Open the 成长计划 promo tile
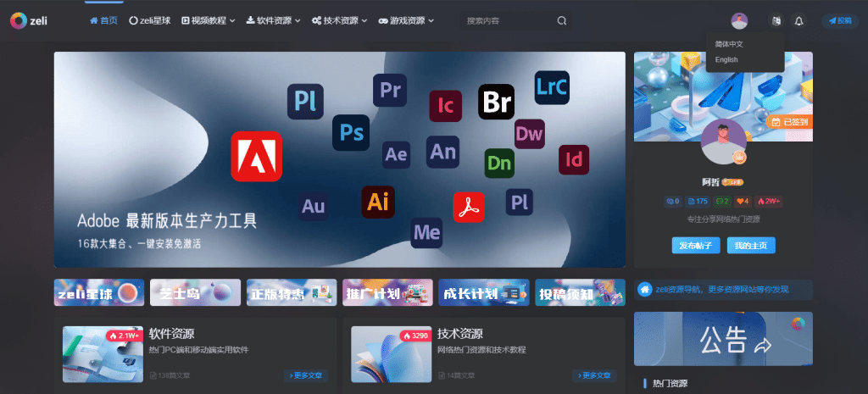 [x=484, y=292]
